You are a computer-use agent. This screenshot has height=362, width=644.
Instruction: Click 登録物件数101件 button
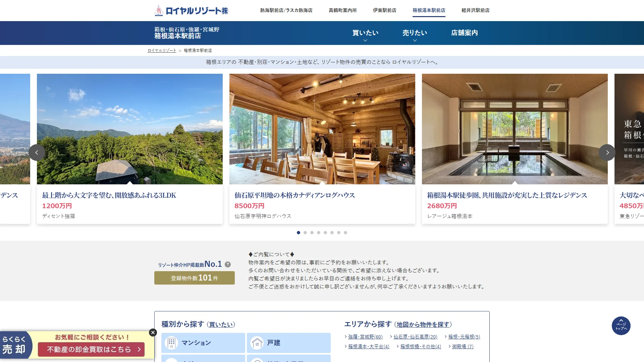tap(195, 278)
